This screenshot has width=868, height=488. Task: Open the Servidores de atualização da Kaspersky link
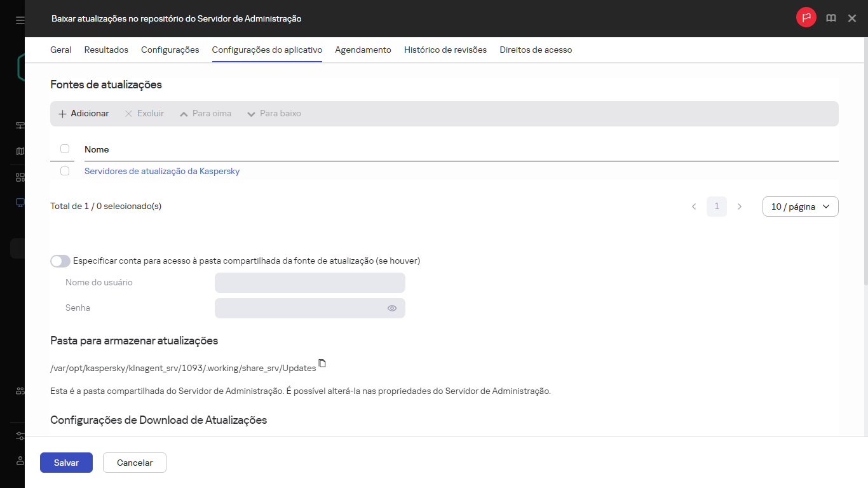click(162, 171)
